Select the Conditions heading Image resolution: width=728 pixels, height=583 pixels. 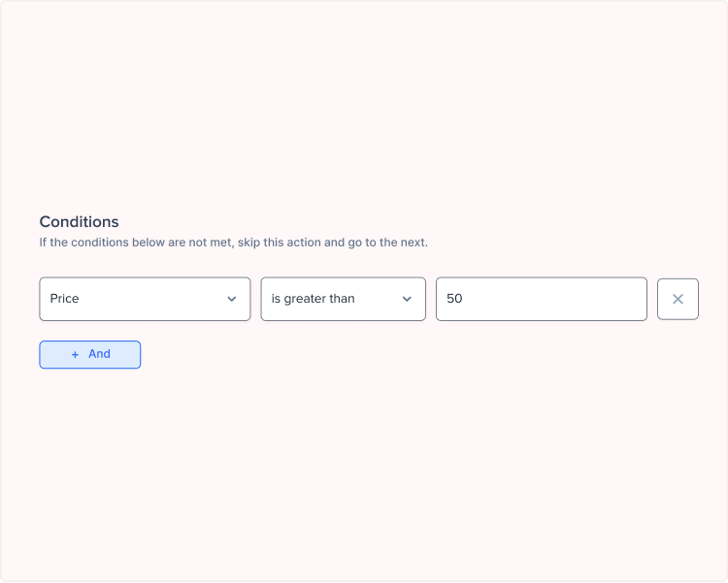click(79, 222)
